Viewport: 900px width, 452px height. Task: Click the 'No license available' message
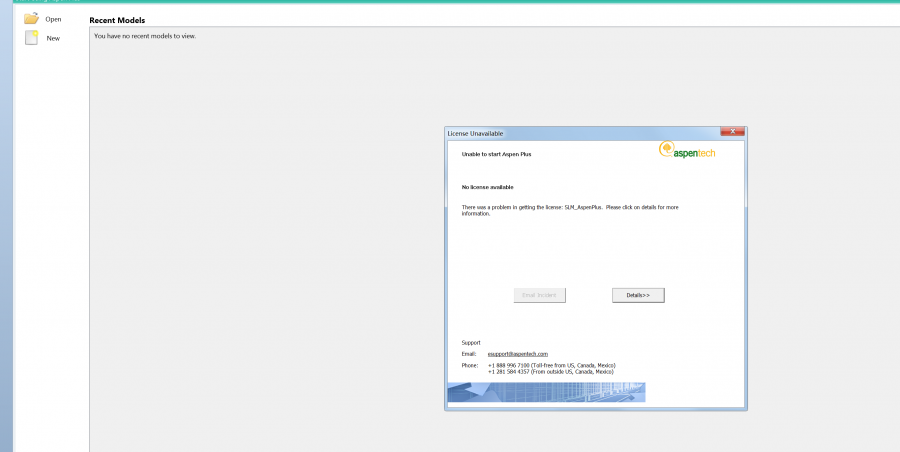(x=487, y=187)
